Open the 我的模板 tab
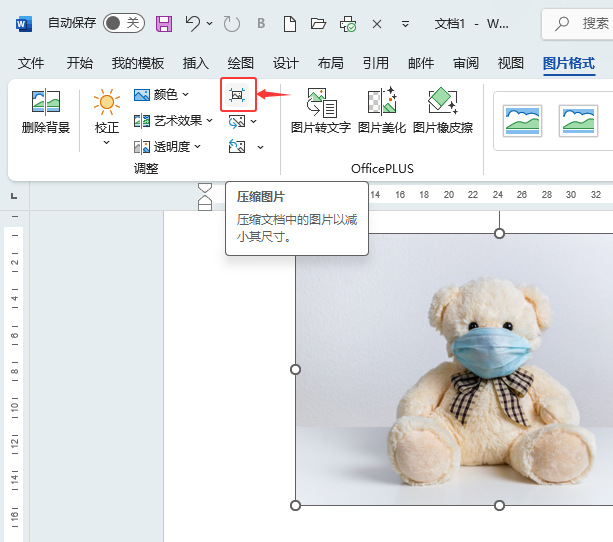613x542 pixels. [138, 63]
